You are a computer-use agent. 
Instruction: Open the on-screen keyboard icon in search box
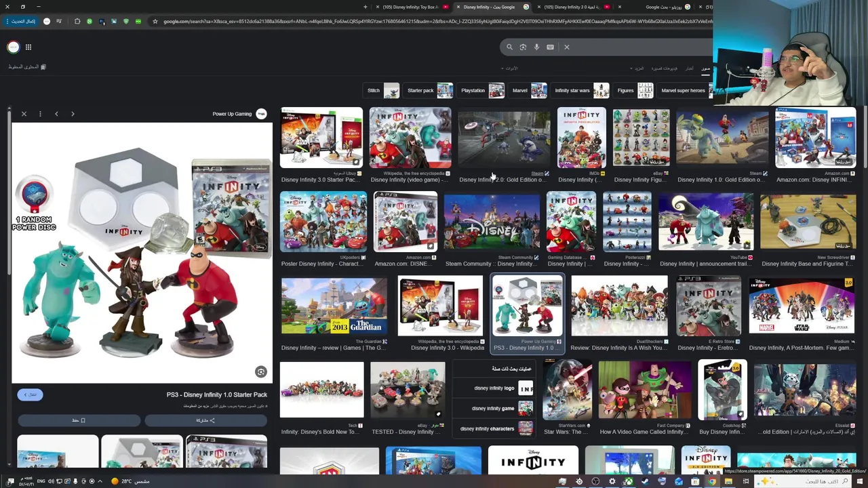(550, 47)
